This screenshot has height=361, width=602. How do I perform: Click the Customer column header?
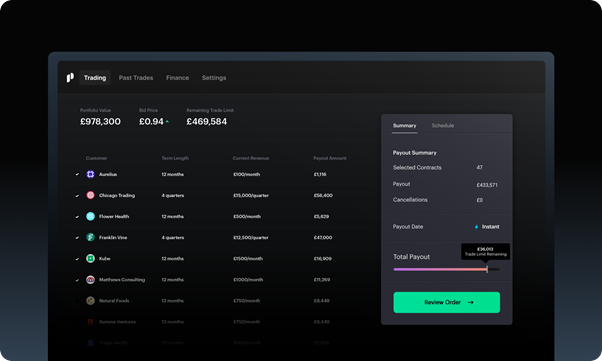pos(96,158)
